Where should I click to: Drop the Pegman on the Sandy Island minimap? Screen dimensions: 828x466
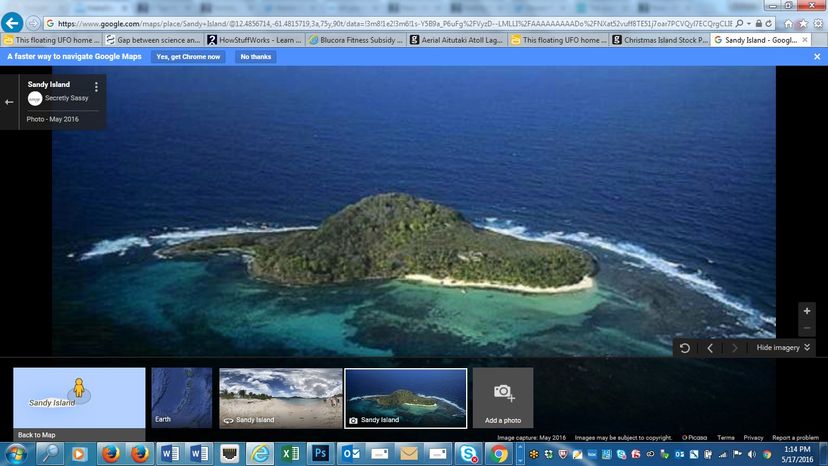tap(79, 388)
